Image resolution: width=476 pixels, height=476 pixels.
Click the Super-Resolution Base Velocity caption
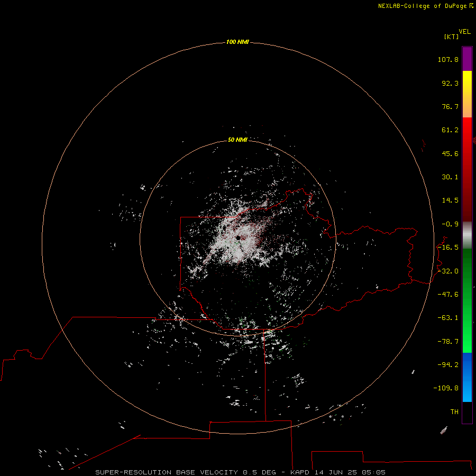coord(241,472)
